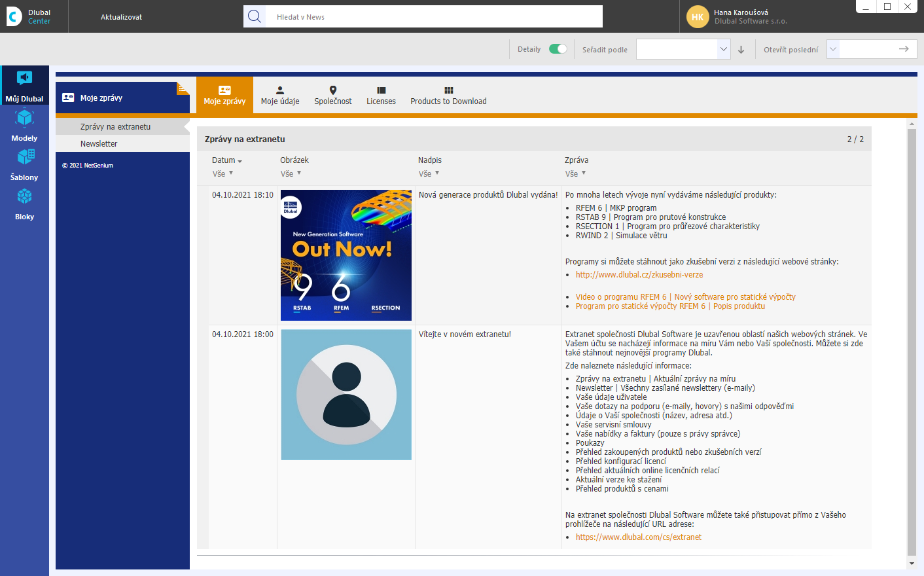
Task: Click the Nadpis column header
Action: [x=430, y=160]
